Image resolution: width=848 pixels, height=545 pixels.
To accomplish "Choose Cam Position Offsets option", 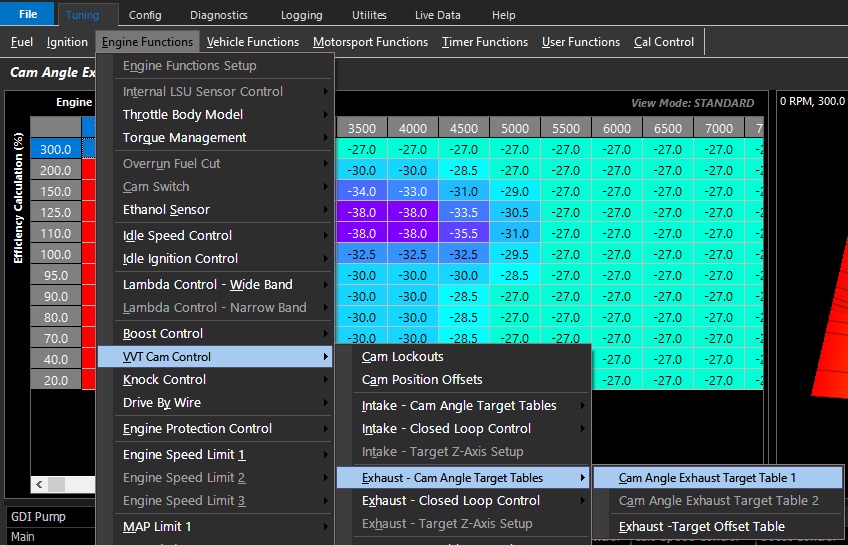I will [x=422, y=379].
